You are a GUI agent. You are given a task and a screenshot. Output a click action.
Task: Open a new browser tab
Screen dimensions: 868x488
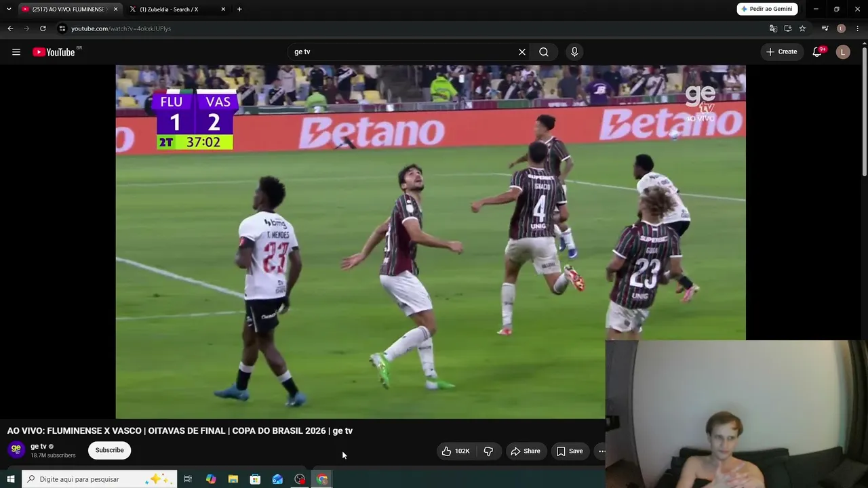tap(239, 9)
